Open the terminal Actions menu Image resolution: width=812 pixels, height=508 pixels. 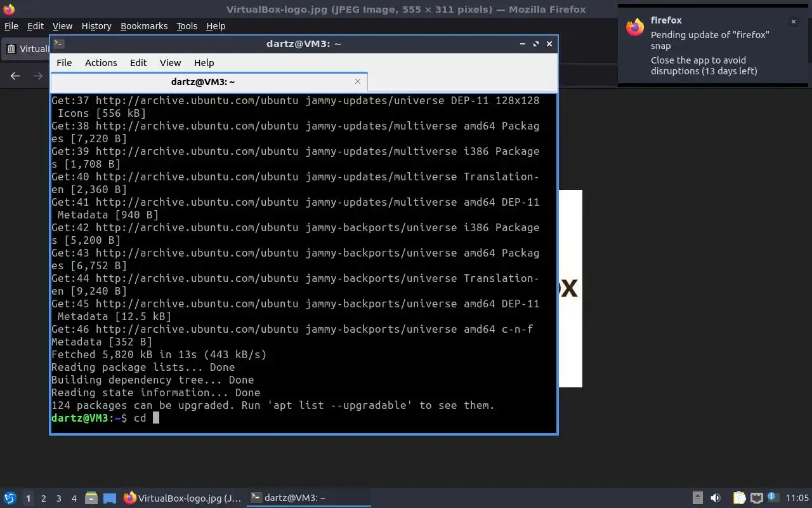pos(101,63)
